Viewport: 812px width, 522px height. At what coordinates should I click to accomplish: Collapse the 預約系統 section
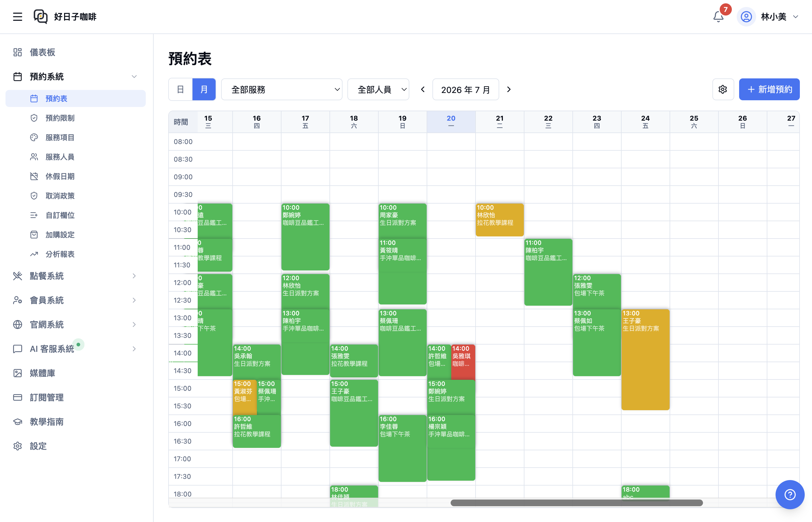pyautogui.click(x=134, y=77)
